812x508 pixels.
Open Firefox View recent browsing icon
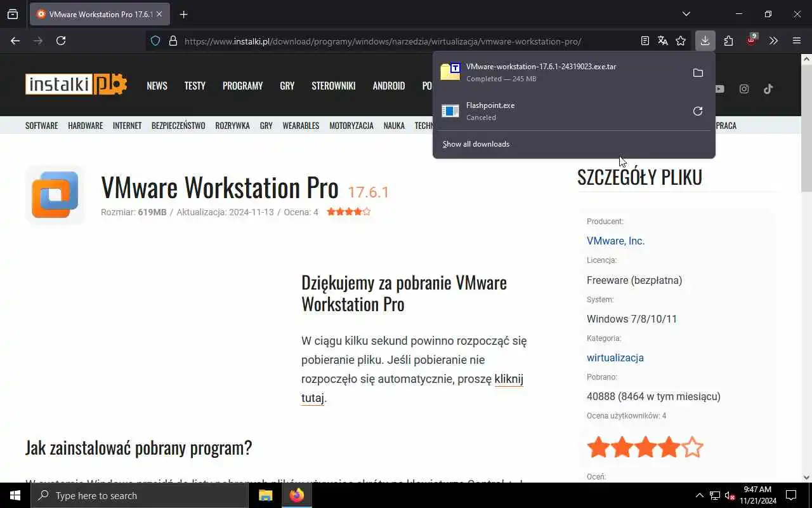13,14
